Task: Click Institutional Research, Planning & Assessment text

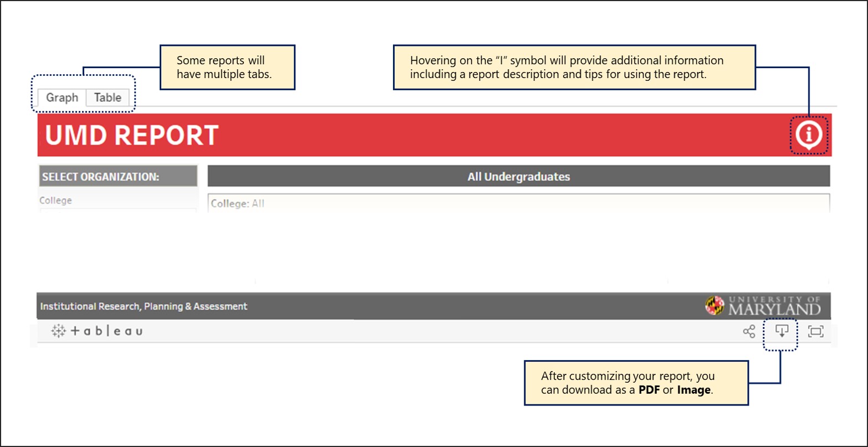Action: pyautogui.click(x=144, y=306)
